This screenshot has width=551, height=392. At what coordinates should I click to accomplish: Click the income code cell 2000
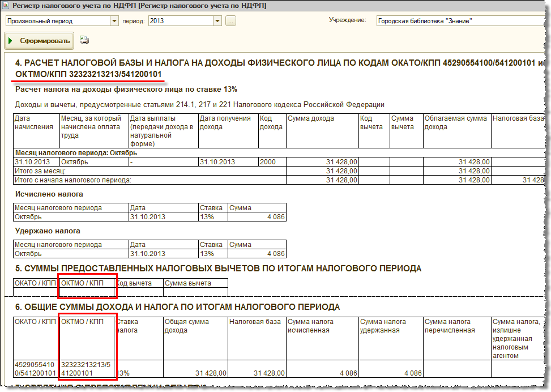coord(272,162)
